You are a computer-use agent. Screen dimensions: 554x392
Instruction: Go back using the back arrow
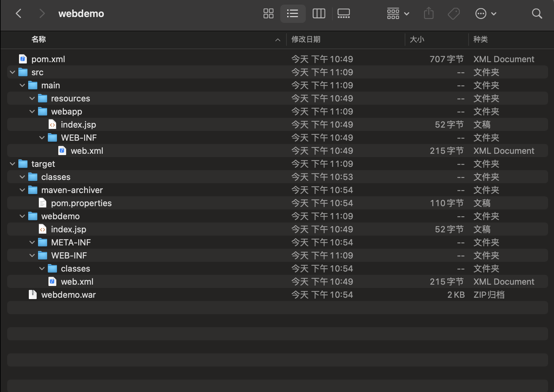click(19, 13)
